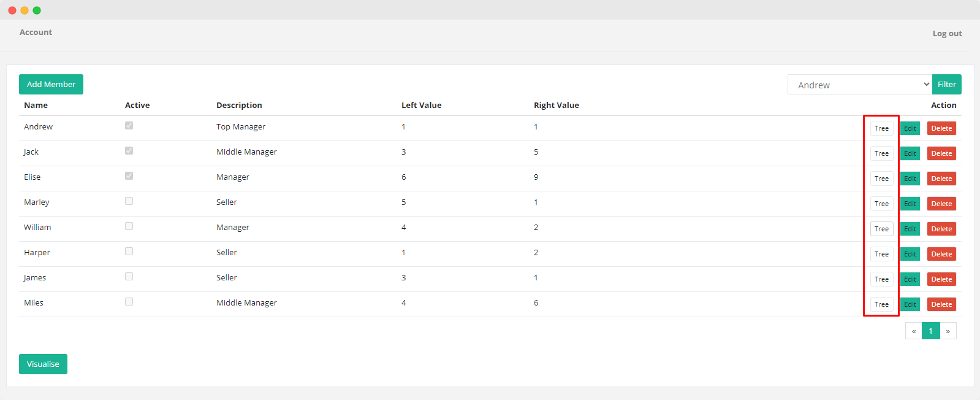Click the Add Member button
The height and width of the screenshot is (400, 980).
[x=51, y=85]
